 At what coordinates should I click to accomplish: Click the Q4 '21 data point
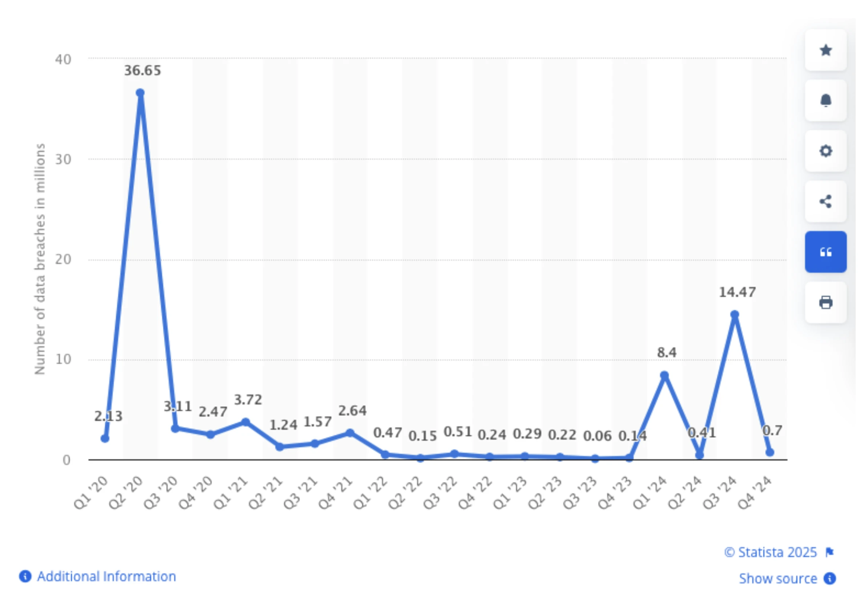[x=350, y=433]
